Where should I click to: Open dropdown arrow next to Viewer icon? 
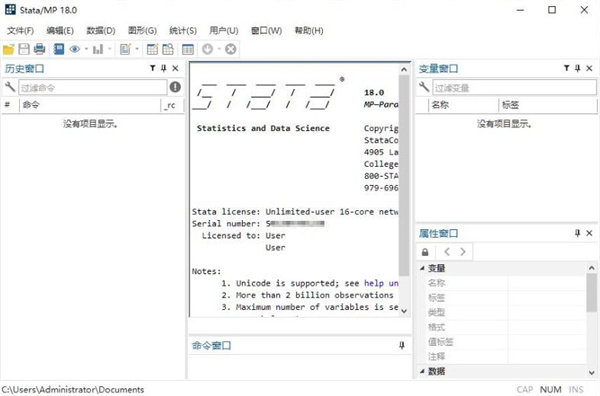[86, 49]
